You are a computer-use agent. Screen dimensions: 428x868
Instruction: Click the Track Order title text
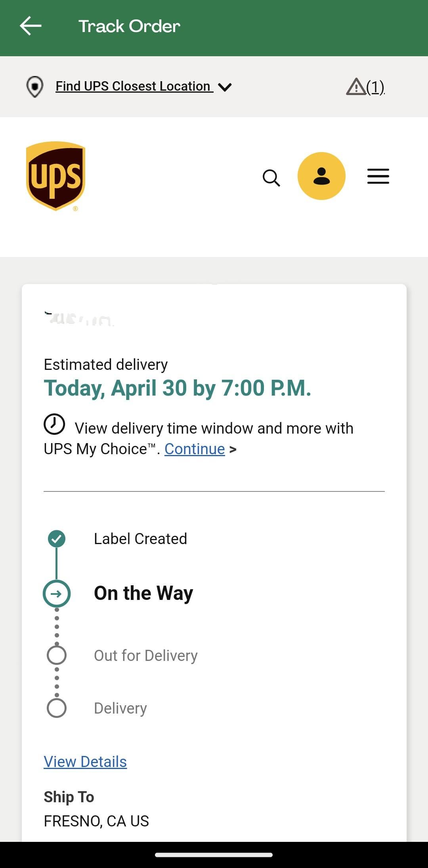(x=129, y=27)
